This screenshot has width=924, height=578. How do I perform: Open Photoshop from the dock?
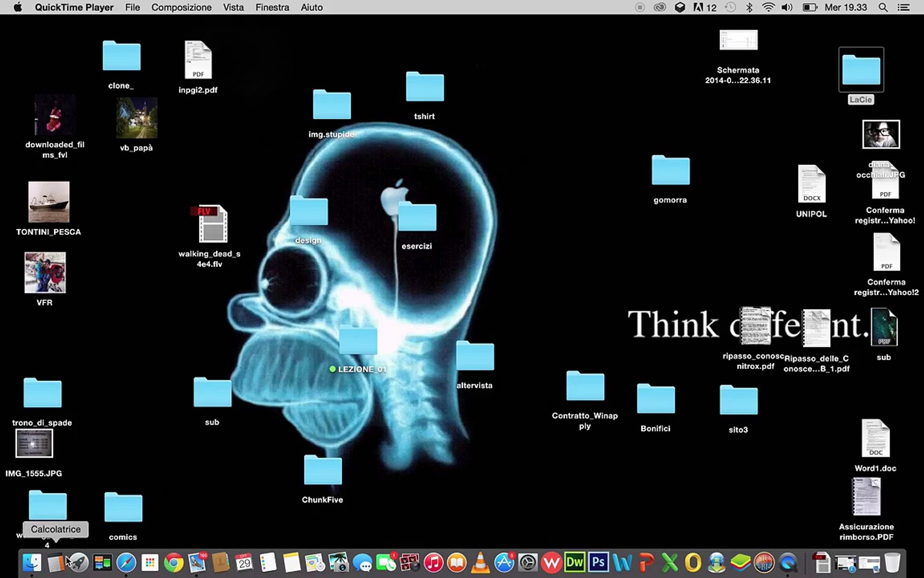(598, 562)
